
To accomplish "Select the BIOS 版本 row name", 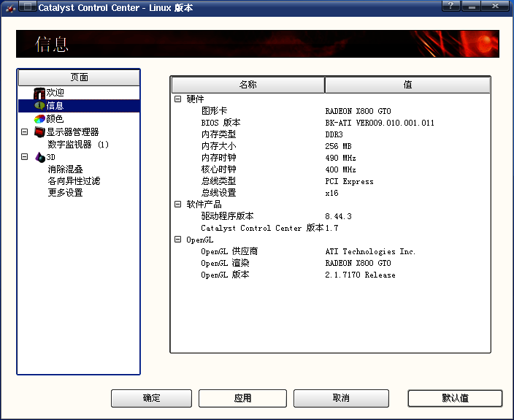I will (x=220, y=123).
